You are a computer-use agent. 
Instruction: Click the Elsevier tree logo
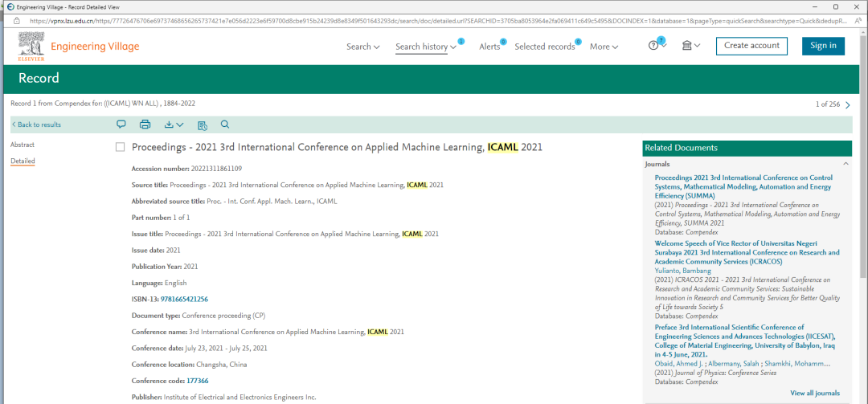(x=31, y=46)
